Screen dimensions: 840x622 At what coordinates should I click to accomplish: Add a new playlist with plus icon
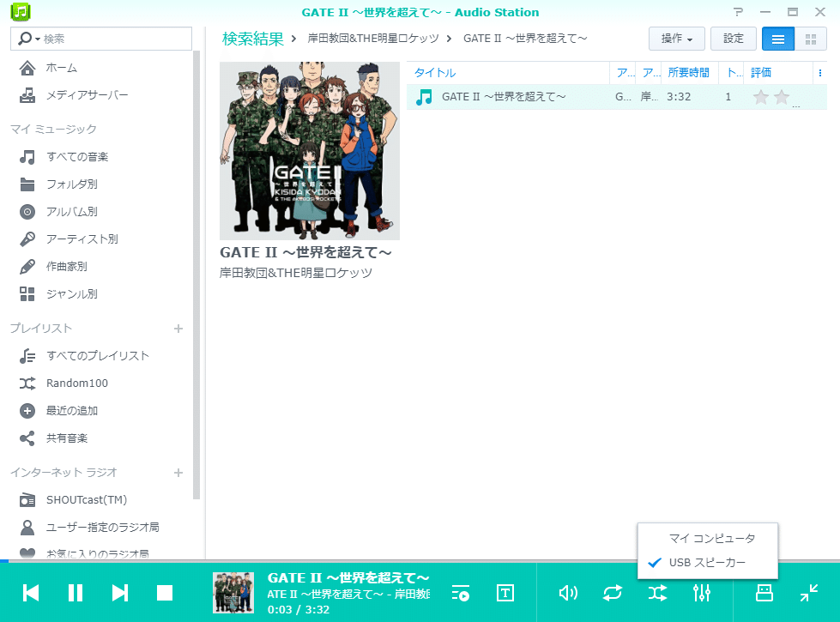[x=178, y=329]
